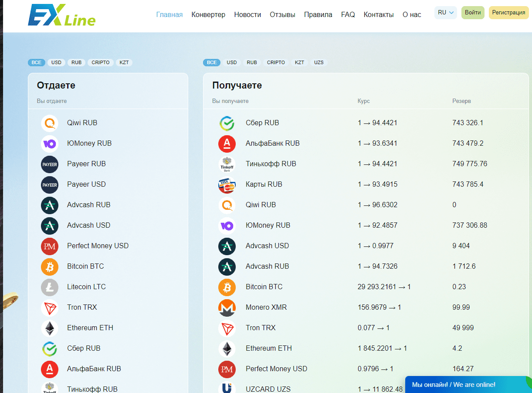
Task: Click the EX Line logo
Action: pos(61,15)
